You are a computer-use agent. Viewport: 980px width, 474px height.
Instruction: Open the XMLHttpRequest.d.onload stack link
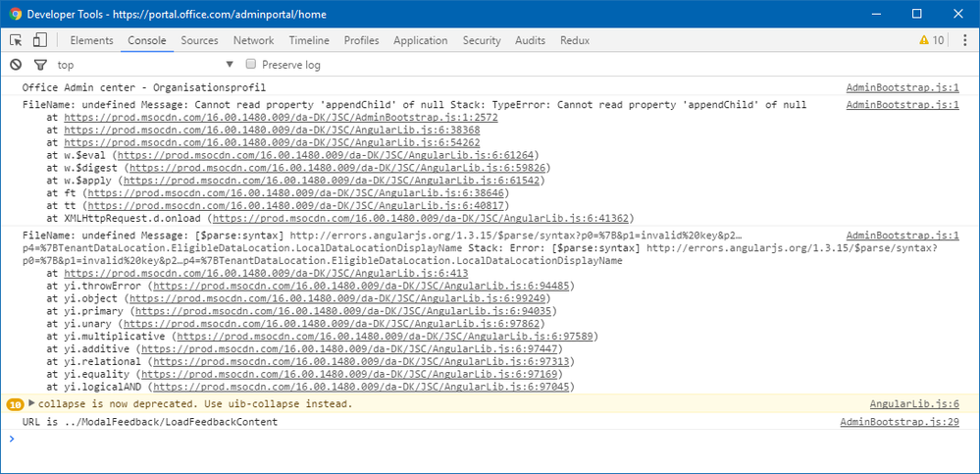click(x=421, y=218)
